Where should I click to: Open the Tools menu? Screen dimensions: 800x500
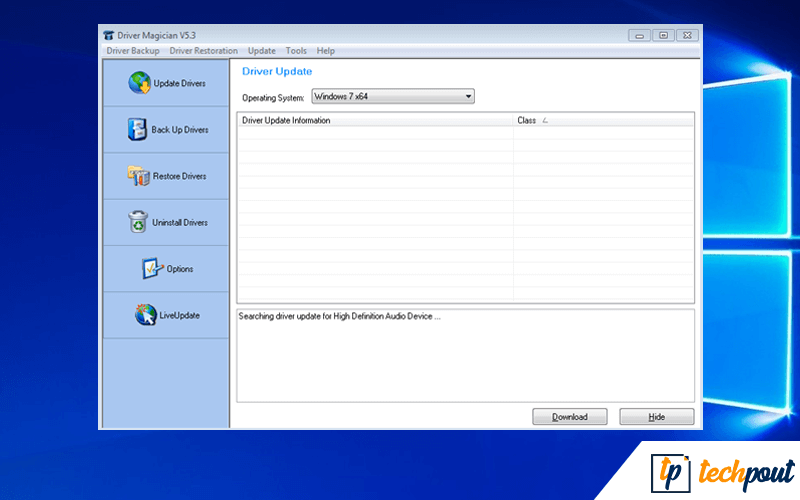(296, 51)
